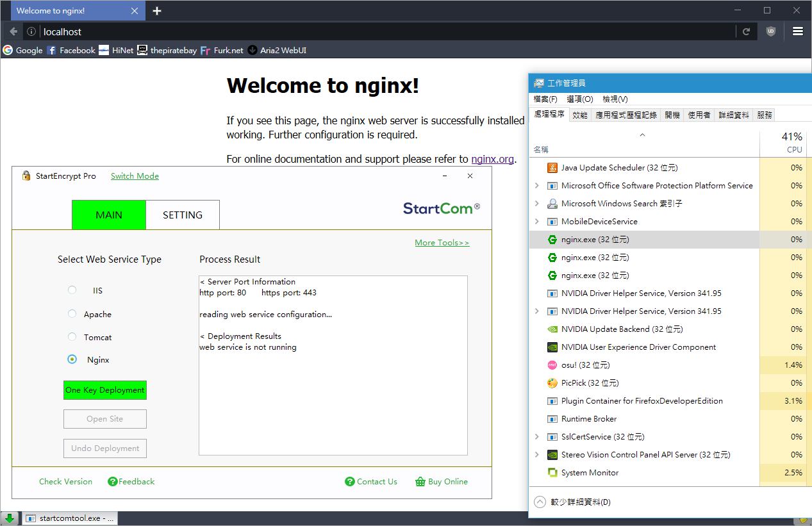Select the osu! process in list
This screenshot has height=526, width=812.
click(585, 365)
